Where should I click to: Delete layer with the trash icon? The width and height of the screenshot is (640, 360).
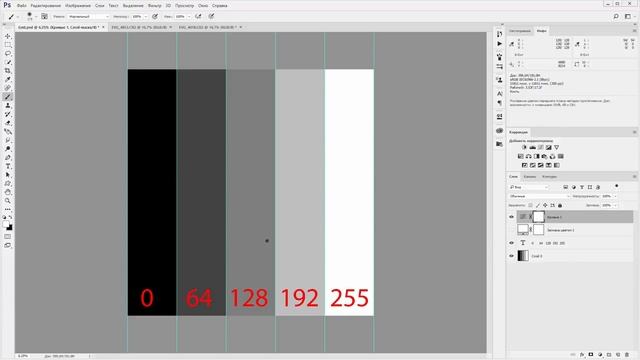pos(627,355)
